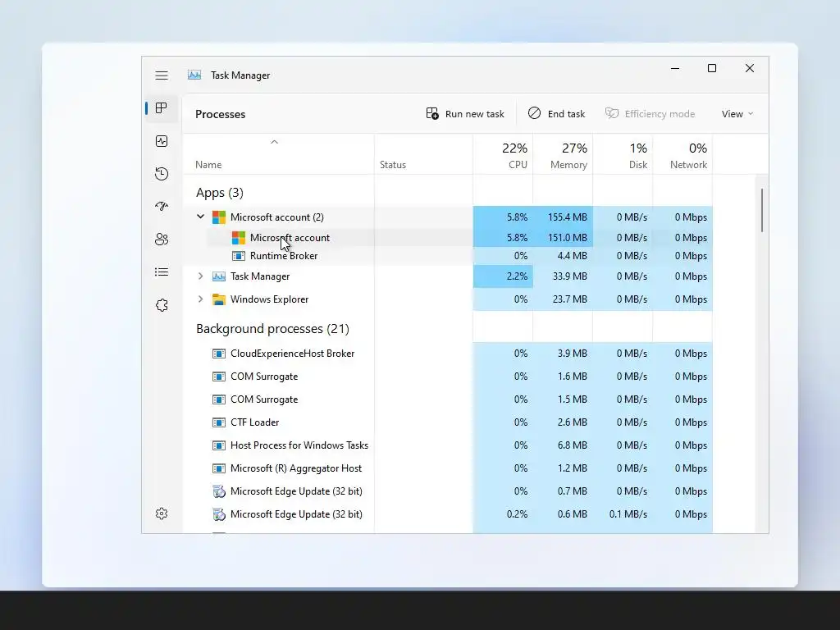The image size is (840, 630).
Task: Sort processes by Network column
Action: tap(683, 154)
